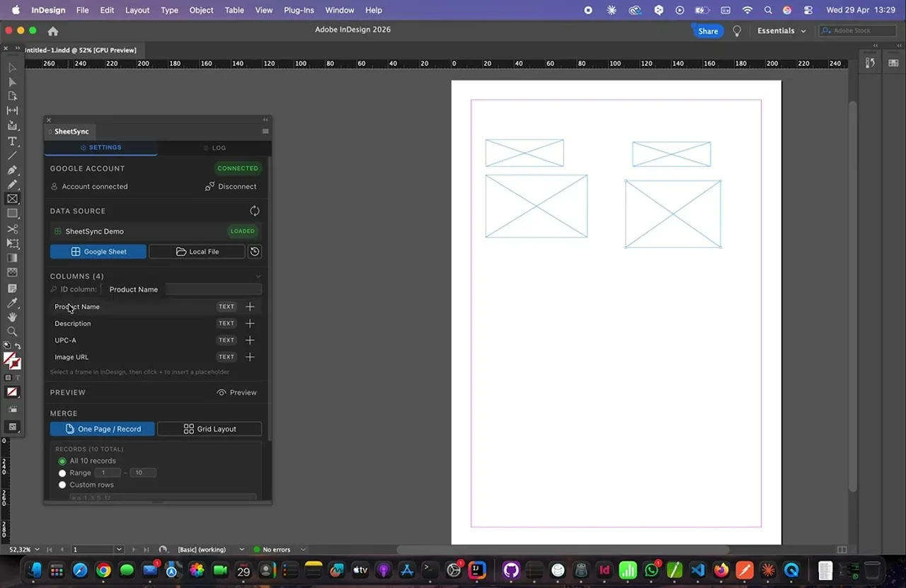The image size is (906, 588).
Task: Switch to the Log tab
Action: point(214,148)
